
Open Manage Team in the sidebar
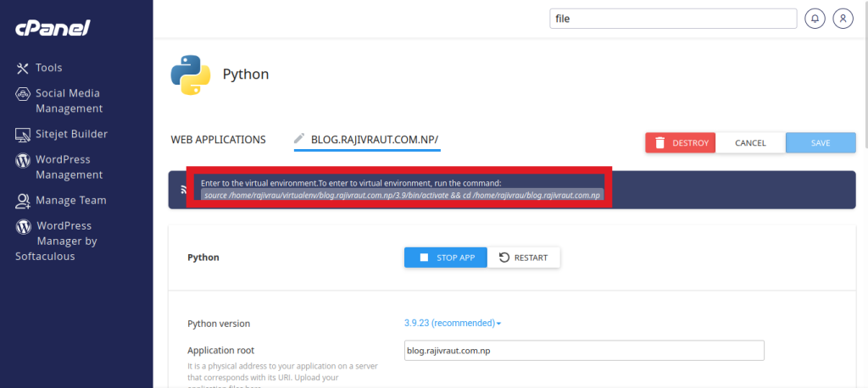click(71, 201)
